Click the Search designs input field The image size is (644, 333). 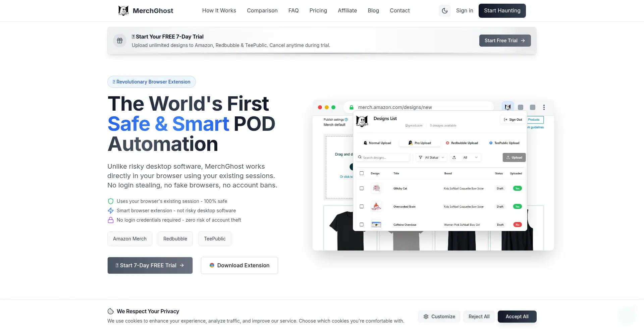(383, 158)
